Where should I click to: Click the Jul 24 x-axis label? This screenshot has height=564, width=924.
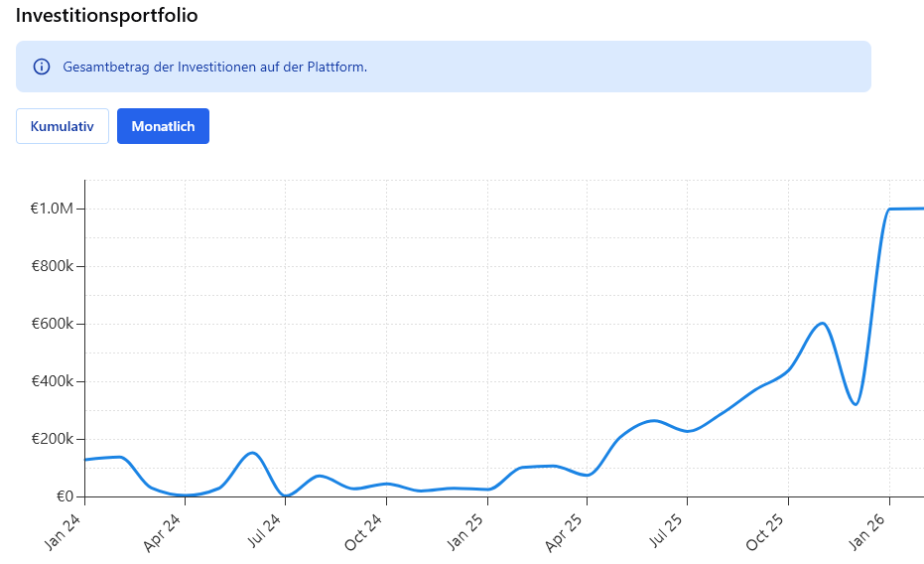click(x=265, y=530)
